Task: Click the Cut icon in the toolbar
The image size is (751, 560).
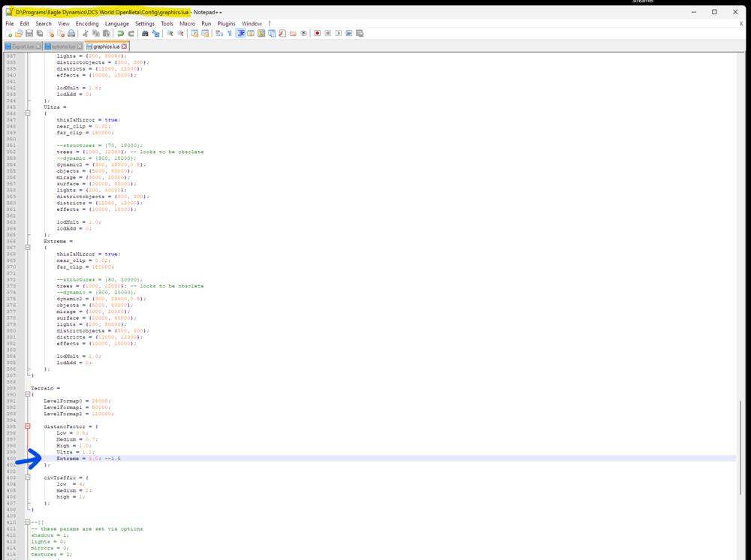Action: [84, 33]
